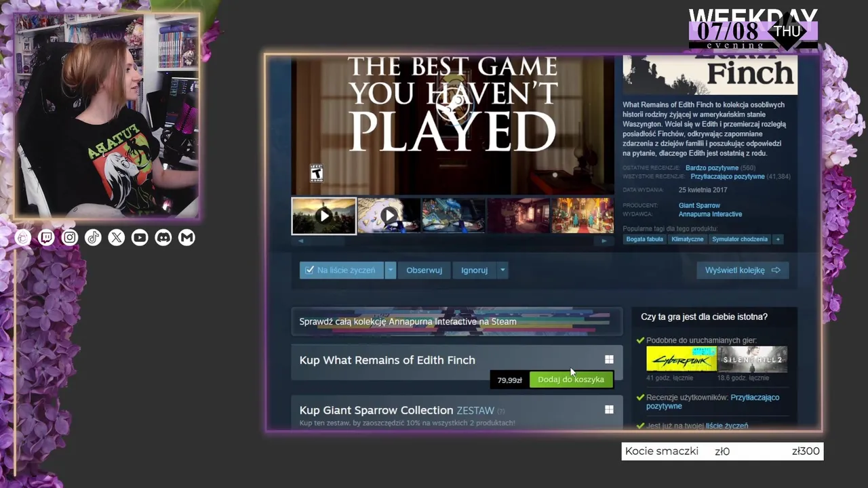Viewport: 868px width, 488px height.
Task: Open the Instagram social icon
Action: (x=70, y=238)
